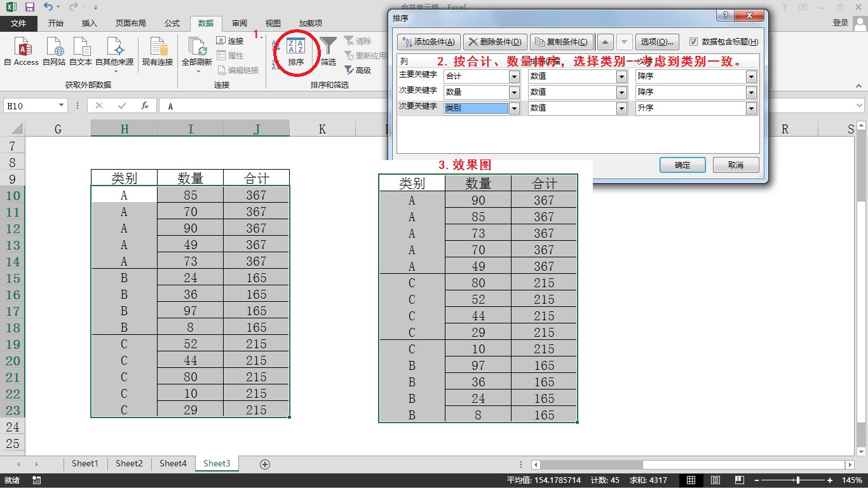Switch to the Insert (插入) tab
This screenshot has width=868, height=488.
(x=90, y=24)
